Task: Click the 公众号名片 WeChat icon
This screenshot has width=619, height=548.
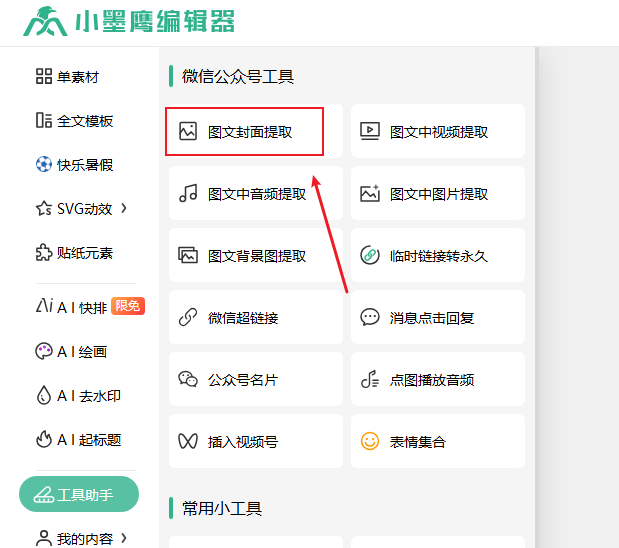Action: (x=187, y=379)
